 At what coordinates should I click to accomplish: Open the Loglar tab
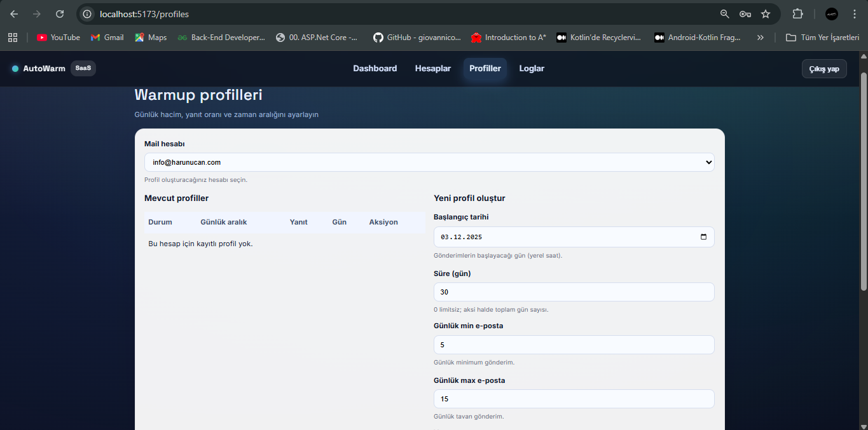coord(532,69)
